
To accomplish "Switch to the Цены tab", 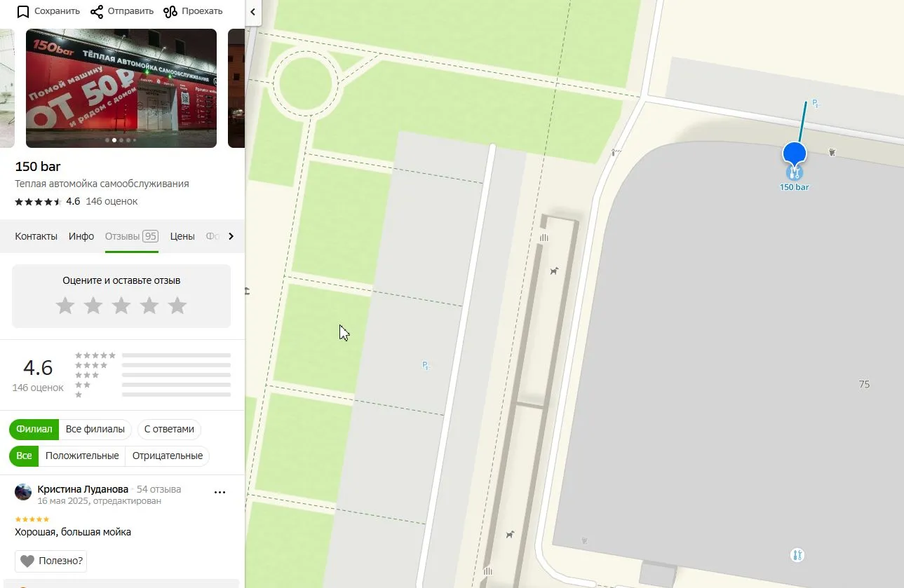I will click(182, 236).
